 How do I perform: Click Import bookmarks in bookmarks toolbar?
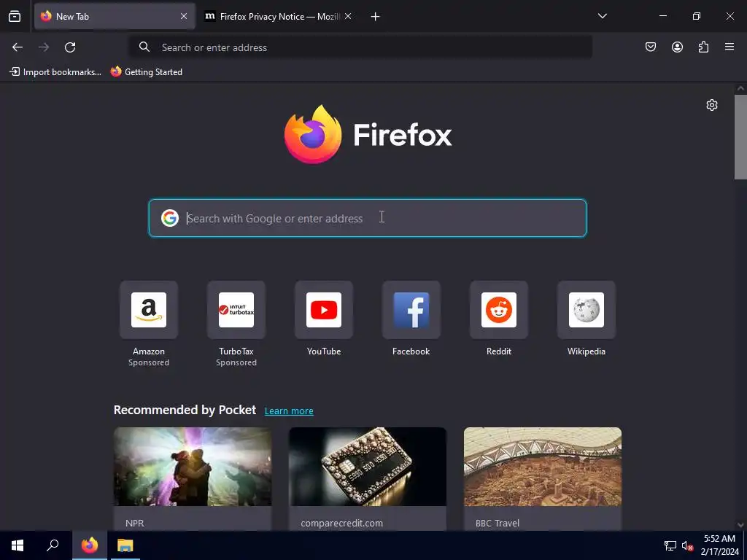[55, 72]
